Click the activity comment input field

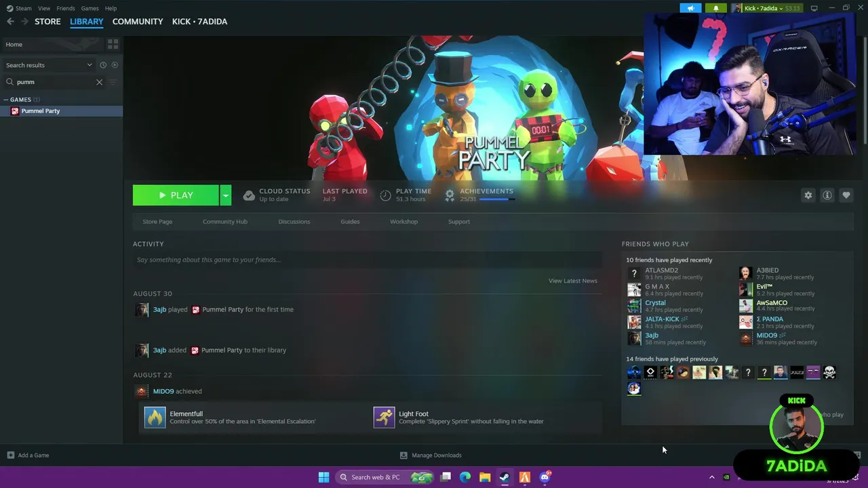[x=368, y=260]
